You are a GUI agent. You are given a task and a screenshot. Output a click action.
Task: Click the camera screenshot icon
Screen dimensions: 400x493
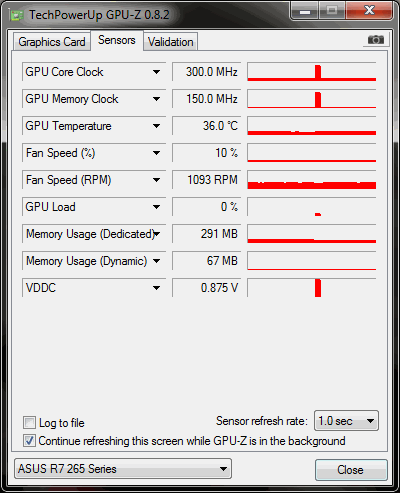376,40
